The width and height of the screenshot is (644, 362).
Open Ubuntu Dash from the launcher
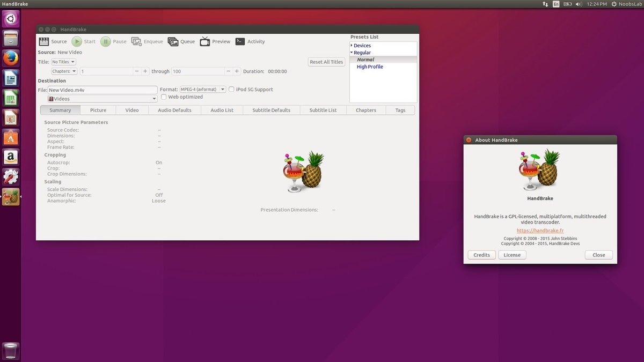(11, 19)
